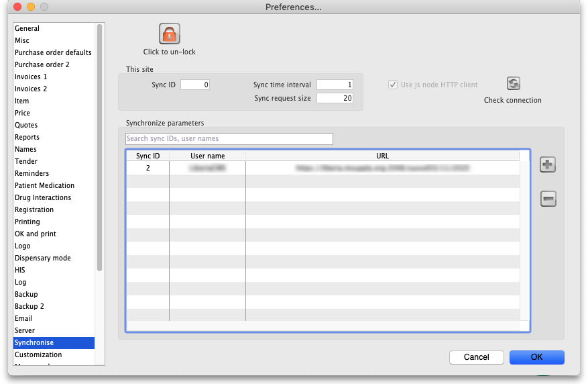Select Dispensary mode in sidebar
This screenshot has width=588, height=384.
click(43, 258)
